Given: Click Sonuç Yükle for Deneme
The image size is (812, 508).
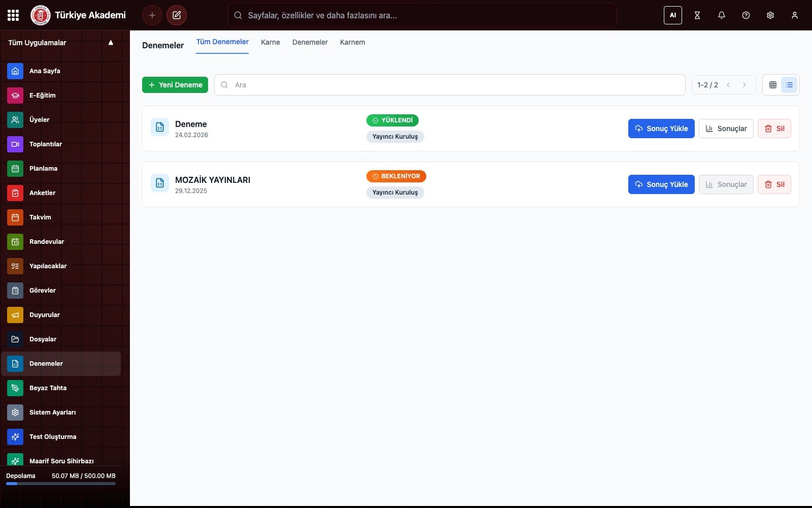Looking at the screenshot, I should pyautogui.click(x=661, y=129).
